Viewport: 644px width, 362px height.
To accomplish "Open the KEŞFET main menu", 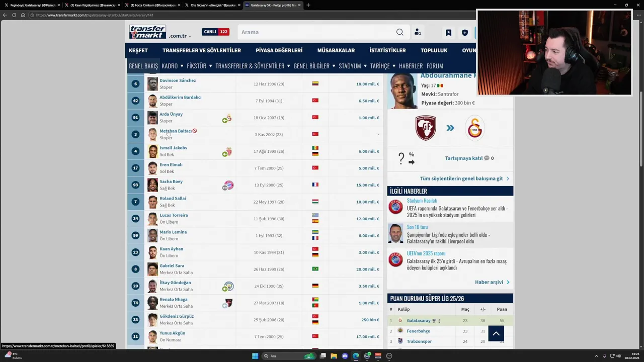I will (x=138, y=50).
